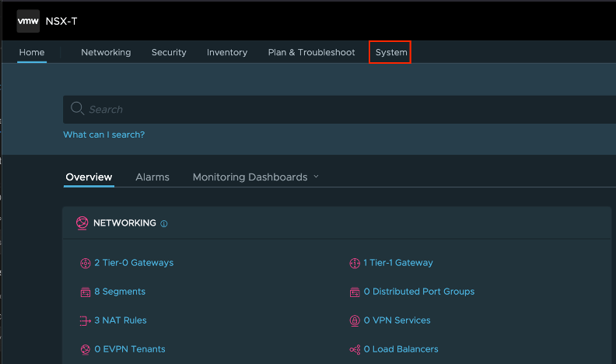The height and width of the screenshot is (364, 616).
Task: Click the Segments icon
Action: click(86, 292)
